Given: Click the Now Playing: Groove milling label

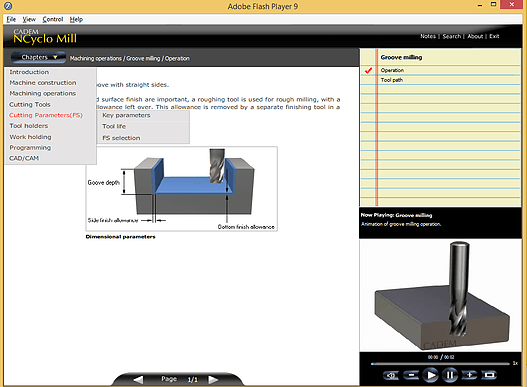Looking at the screenshot, I should (397, 215).
